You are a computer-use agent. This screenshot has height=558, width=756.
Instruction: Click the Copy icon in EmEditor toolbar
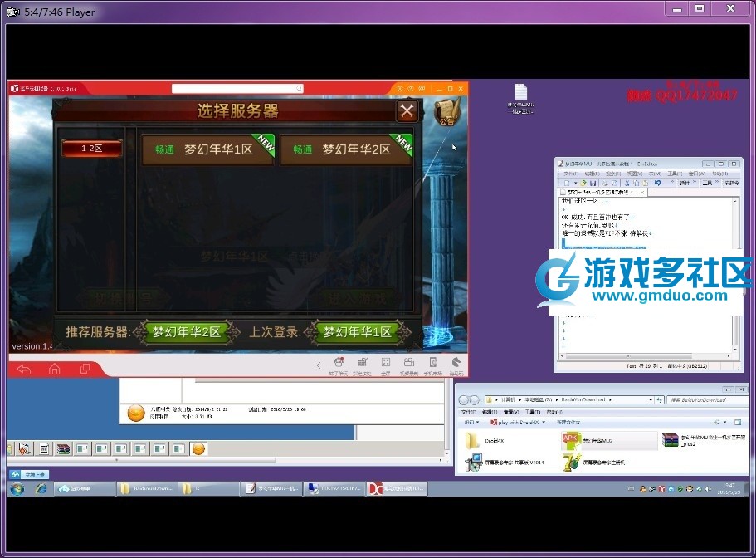[636, 183]
